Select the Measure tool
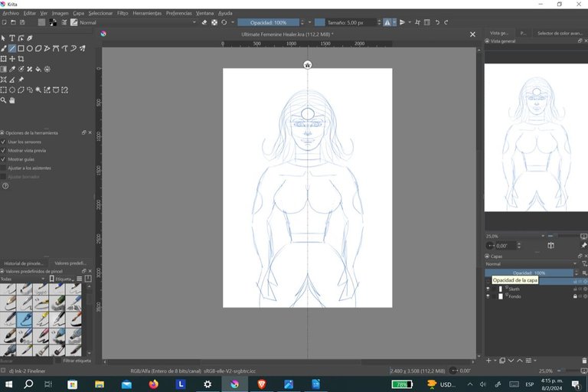The height and width of the screenshot is (392, 588). coord(12,80)
